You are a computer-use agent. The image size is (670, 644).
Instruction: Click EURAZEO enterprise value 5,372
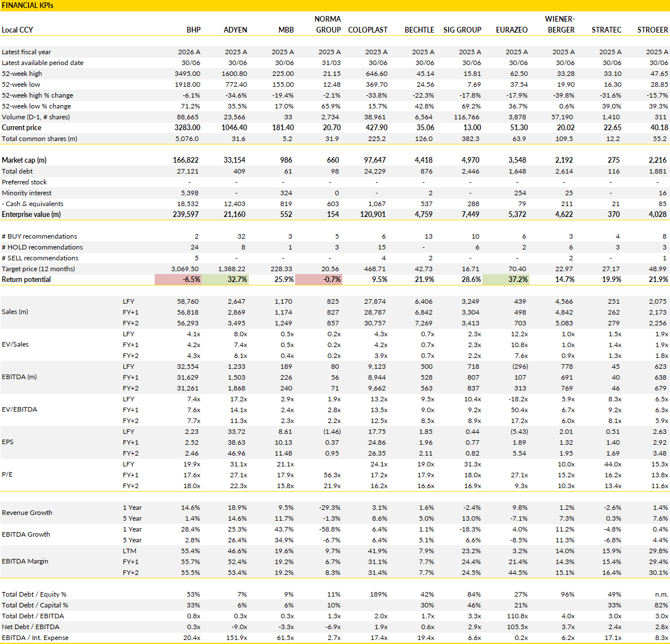[x=517, y=214]
